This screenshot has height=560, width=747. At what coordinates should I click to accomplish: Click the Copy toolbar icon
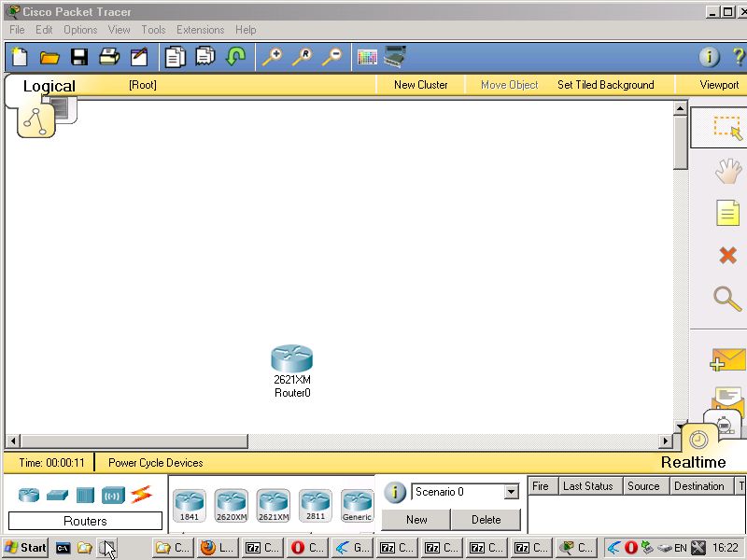176,57
